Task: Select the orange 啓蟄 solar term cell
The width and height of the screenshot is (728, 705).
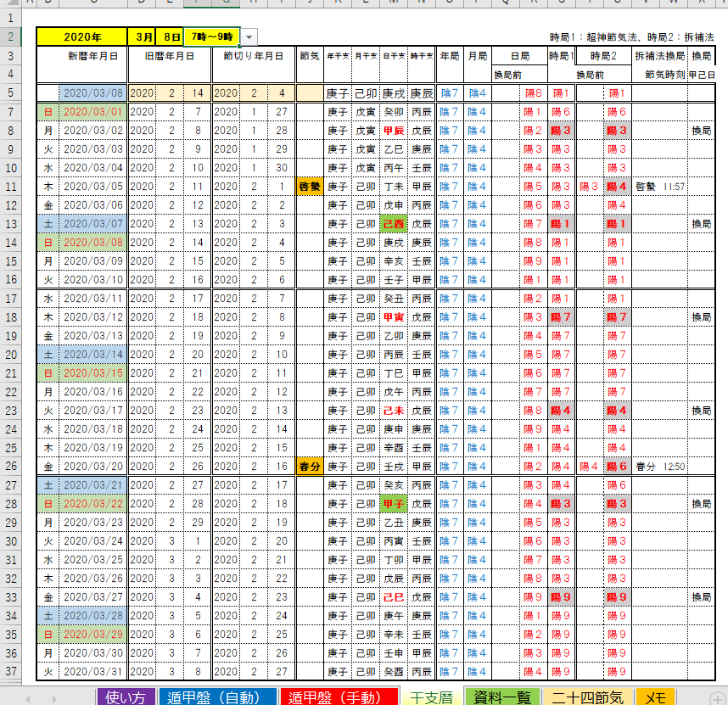Action: 310,187
